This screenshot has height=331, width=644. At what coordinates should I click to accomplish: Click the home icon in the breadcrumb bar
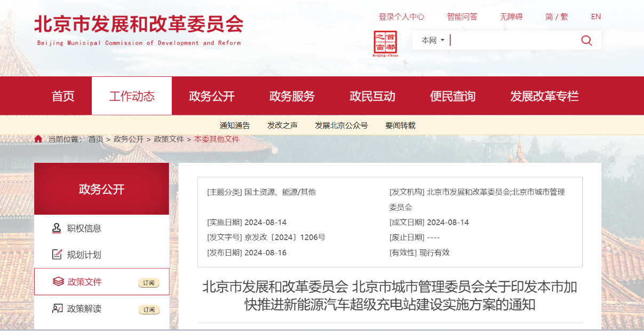pos(38,138)
